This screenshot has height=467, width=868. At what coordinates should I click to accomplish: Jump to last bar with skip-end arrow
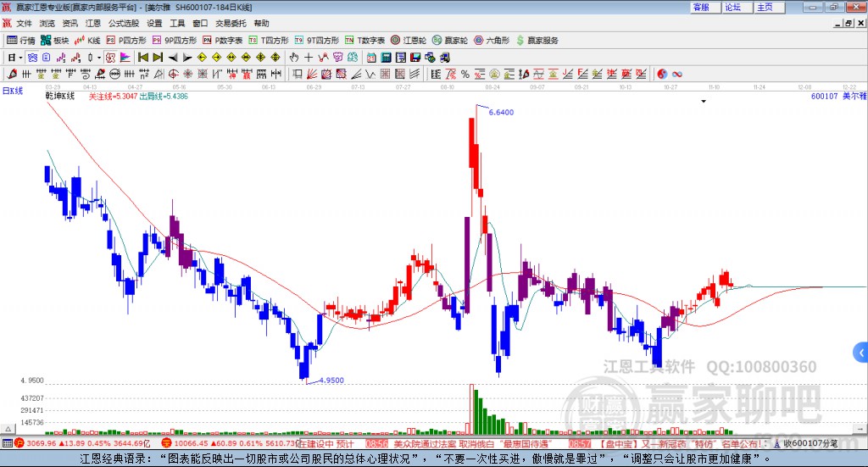click(158, 58)
